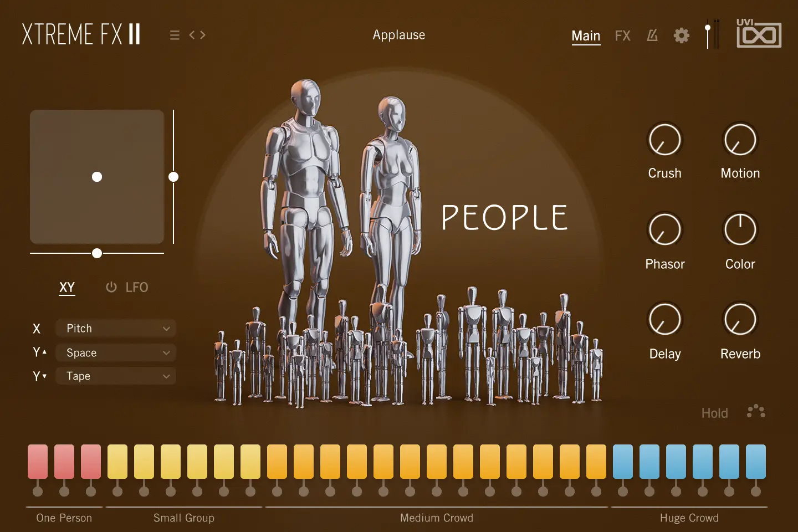Screen dimensions: 798x532
Task: Click the pin under the first red pad
Action: point(38,490)
